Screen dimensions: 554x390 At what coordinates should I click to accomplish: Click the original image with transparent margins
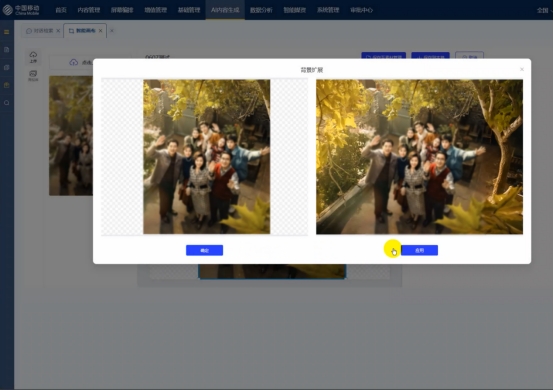click(205, 156)
